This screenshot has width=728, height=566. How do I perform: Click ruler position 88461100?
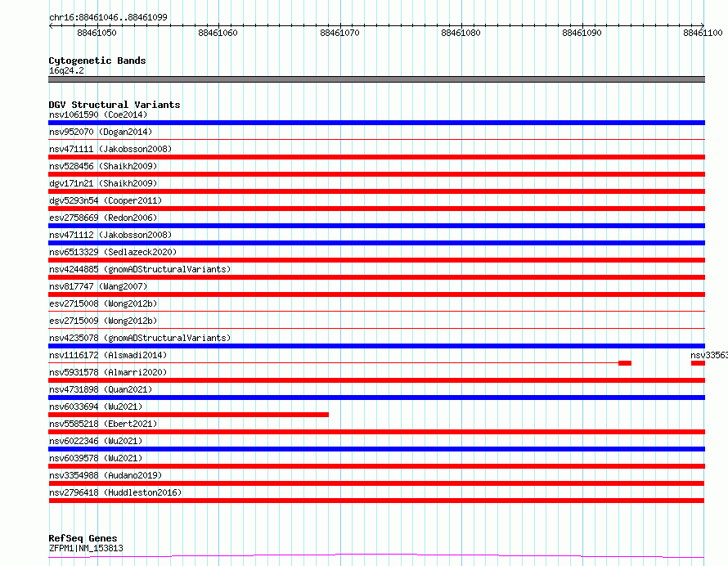tap(703, 33)
